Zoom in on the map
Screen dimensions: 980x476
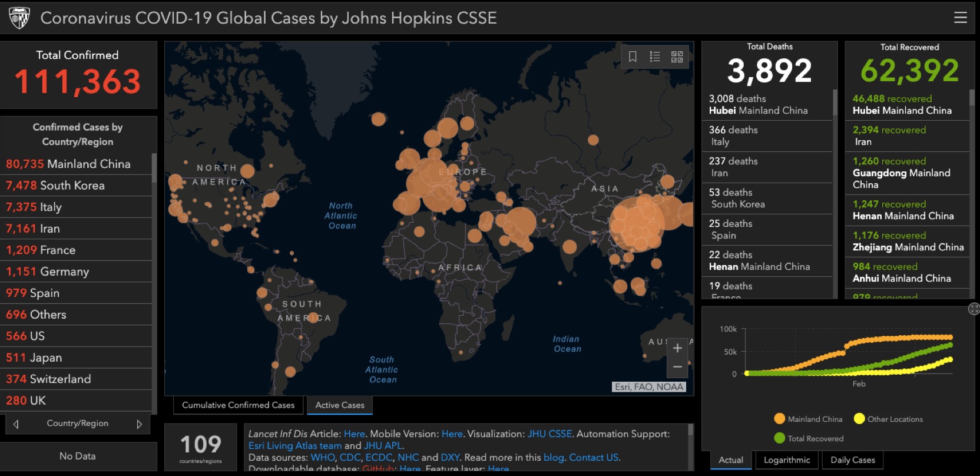click(677, 348)
